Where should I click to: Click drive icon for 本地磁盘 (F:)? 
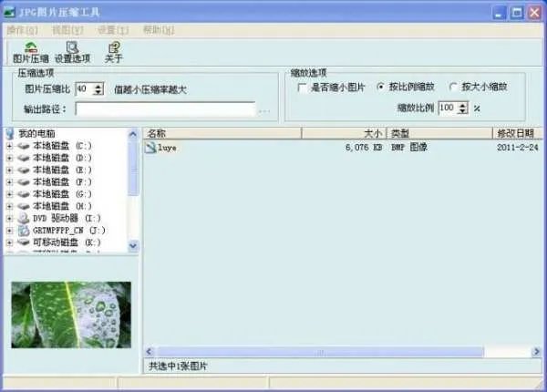(x=24, y=182)
